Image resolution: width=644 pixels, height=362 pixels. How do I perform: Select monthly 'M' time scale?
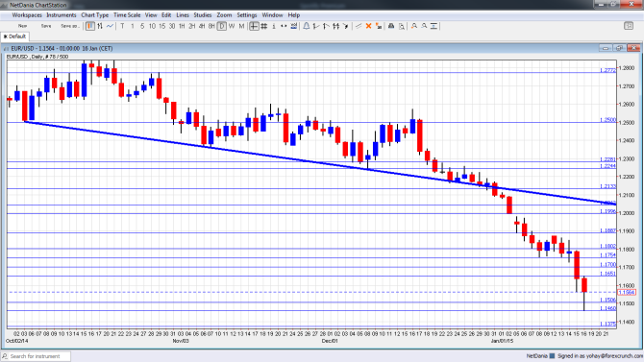click(x=241, y=26)
